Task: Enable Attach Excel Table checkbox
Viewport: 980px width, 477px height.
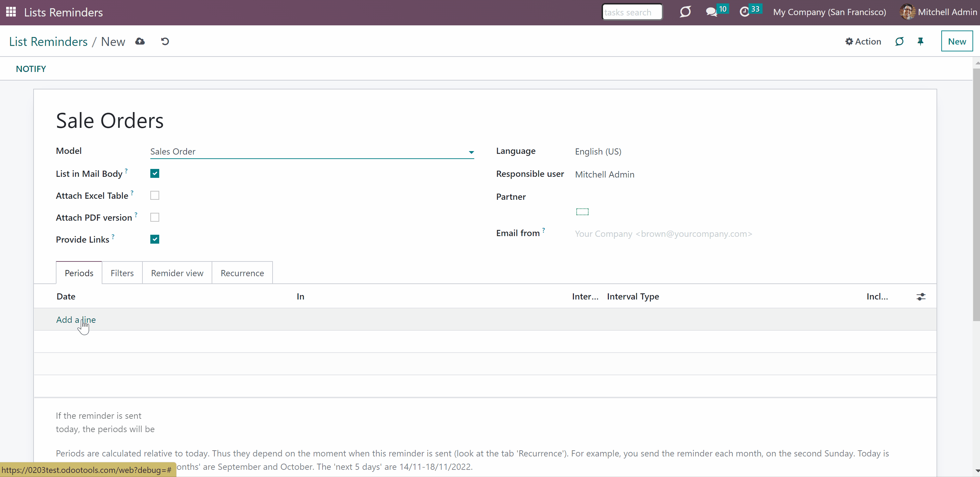Action: (154, 195)
